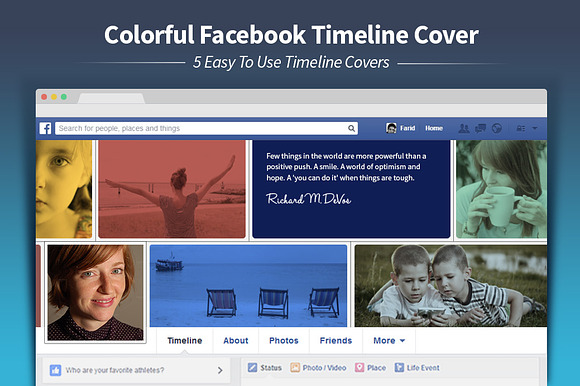Select the empty browser tab
Viewport: 580px width, 386px height.
click(111, 98)
